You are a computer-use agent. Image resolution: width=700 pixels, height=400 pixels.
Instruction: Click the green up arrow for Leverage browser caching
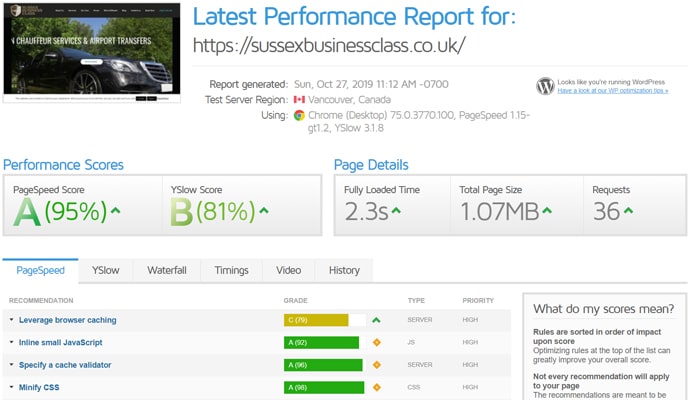[377, 320]
